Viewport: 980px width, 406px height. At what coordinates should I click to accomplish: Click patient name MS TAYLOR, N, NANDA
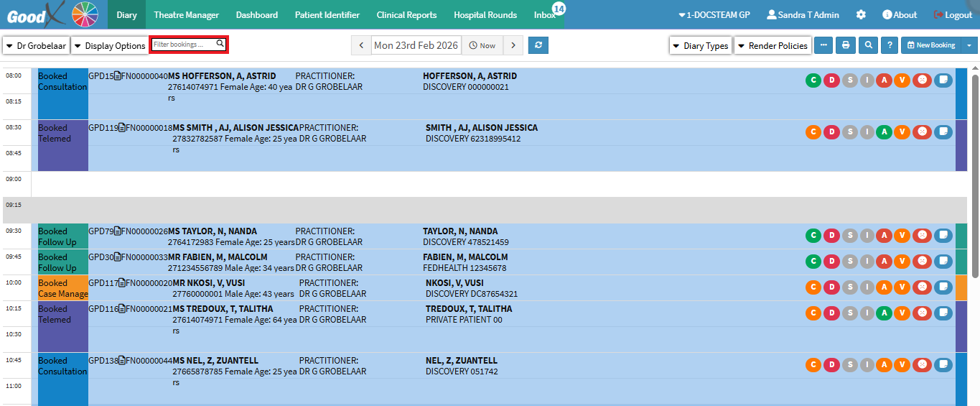(213, 231)
